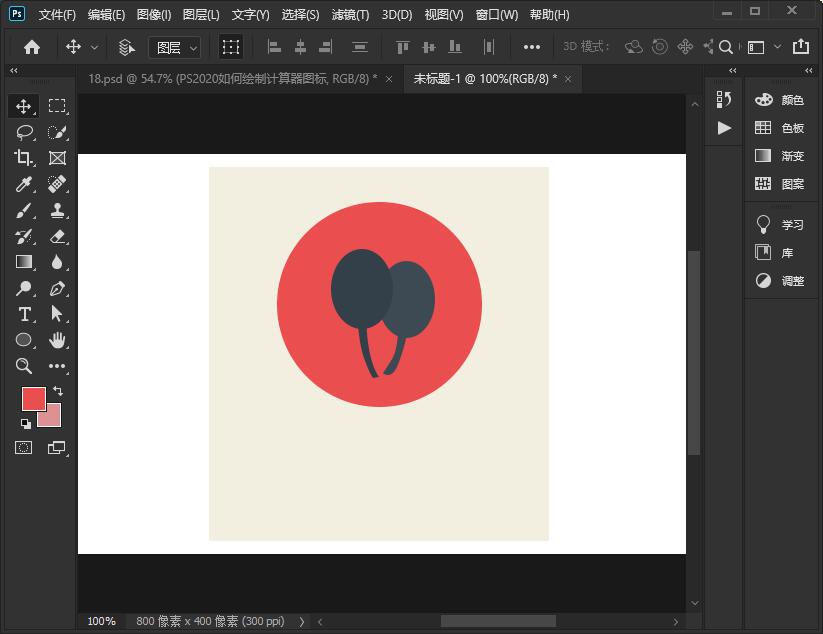823x634 pixels.
Task: Choose the Pen tool
Action: tap(57, 288)
